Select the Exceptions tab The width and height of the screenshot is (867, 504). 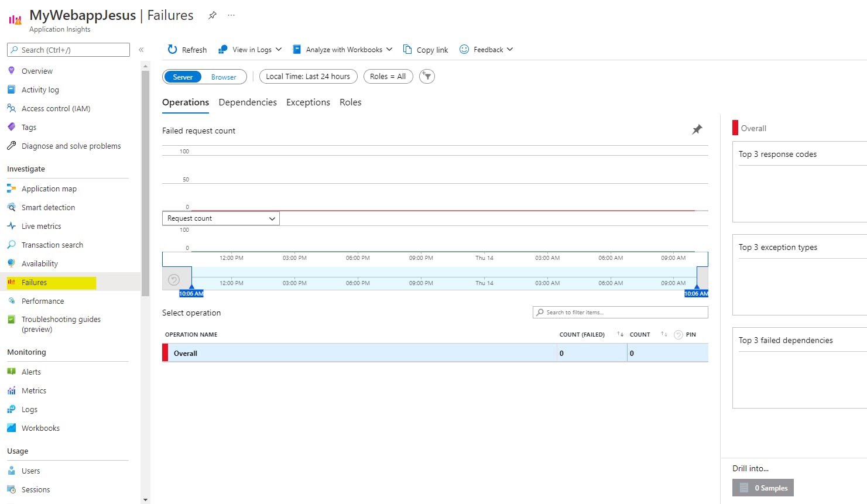pos(308,102)
